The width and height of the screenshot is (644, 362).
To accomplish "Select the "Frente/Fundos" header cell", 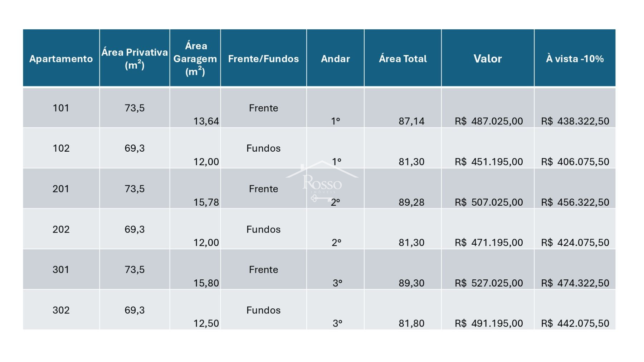I will 263,59.
